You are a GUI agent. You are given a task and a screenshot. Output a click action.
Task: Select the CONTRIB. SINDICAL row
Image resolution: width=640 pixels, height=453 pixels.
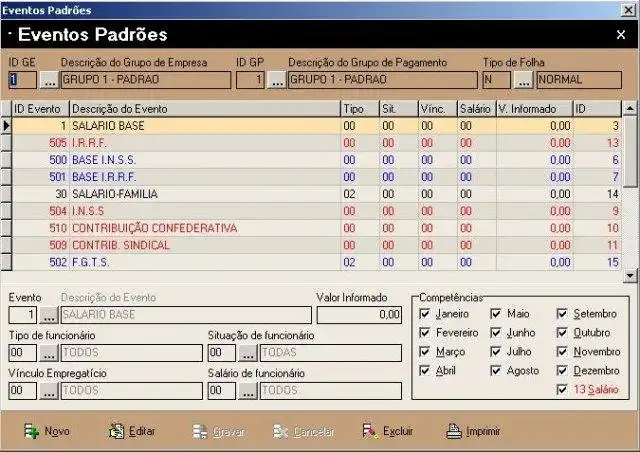point(316,245)
